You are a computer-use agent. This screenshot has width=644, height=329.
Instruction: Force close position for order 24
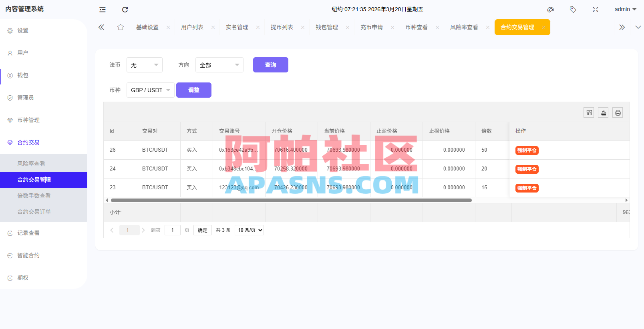coord(527,169)
